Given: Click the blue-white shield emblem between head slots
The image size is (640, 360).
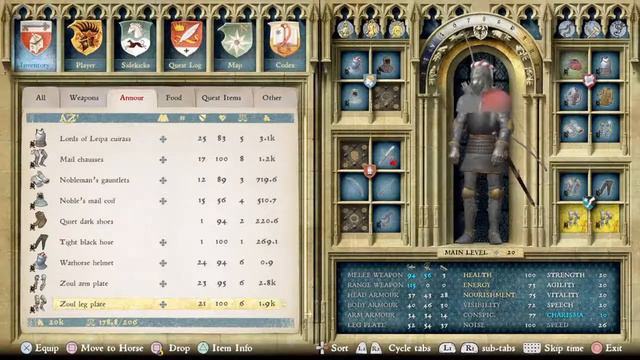Looking at the screenshot, I should pos(370,81).
